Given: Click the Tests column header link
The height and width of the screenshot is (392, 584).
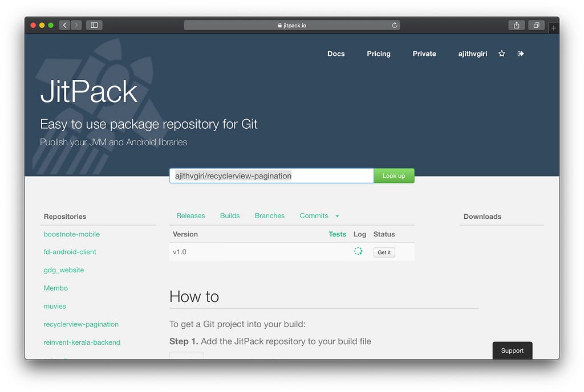Looking at the screenshot, I should coord(337,234).
